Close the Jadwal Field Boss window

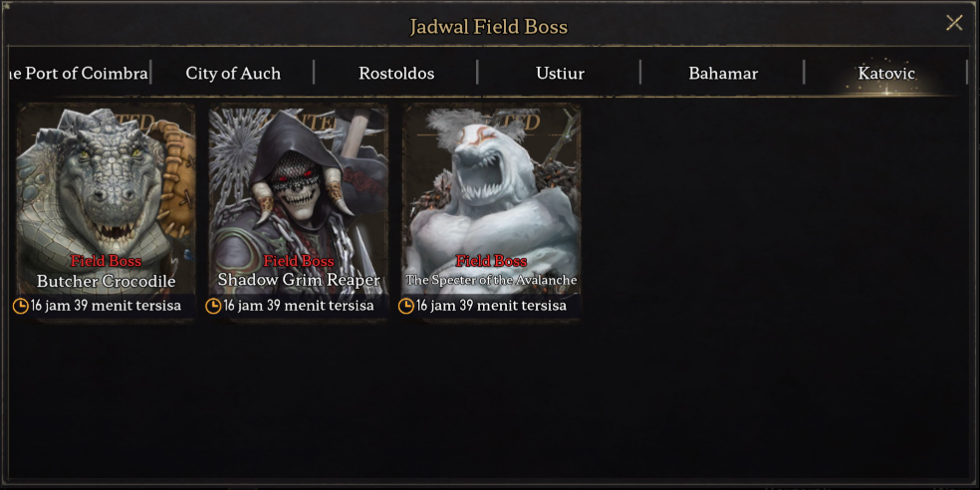[x=954, y=23]
